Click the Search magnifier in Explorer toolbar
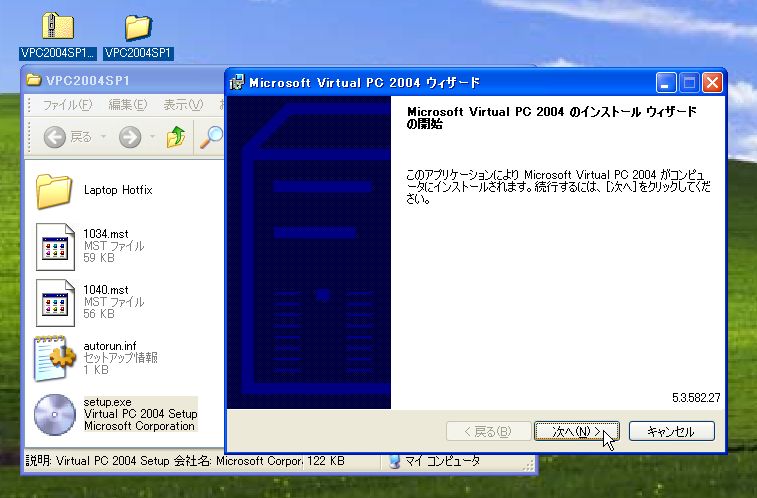Viewport: 757px width, 498px height. pos(211,137)
